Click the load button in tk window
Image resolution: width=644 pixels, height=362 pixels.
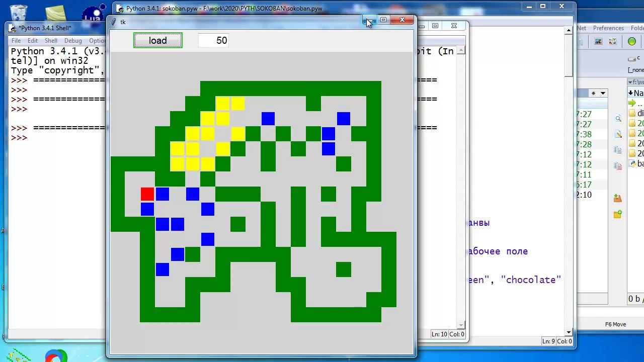coord(158,41)
